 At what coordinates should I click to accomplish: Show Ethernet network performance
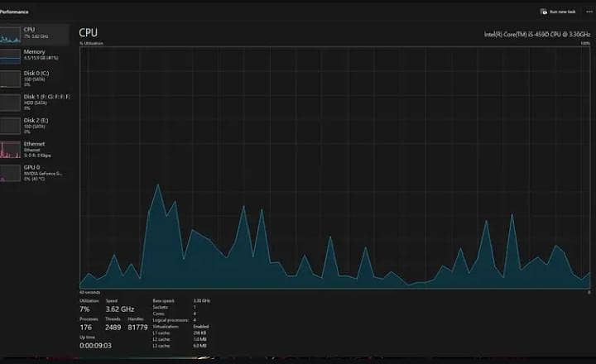pyautogui.click(x=35, y=150)
